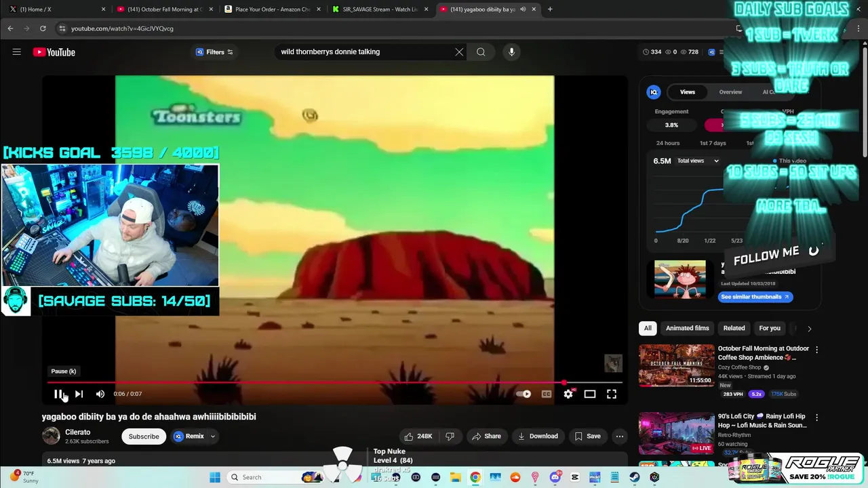Select the For you chip

pos(770,328)
